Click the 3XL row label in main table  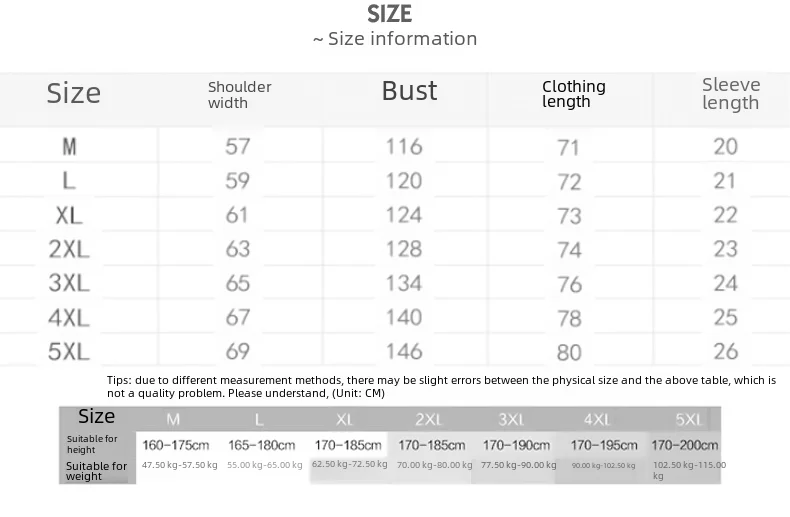tap(69, 283)
